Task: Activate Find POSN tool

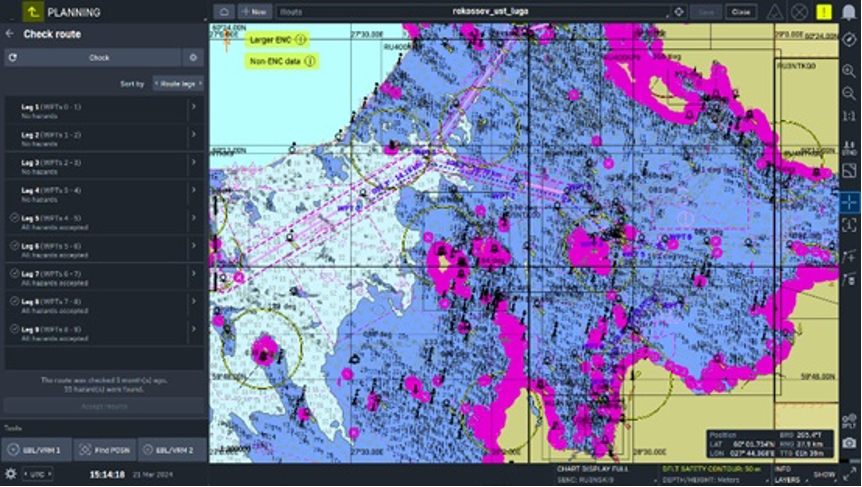Action: coord(104,450)
